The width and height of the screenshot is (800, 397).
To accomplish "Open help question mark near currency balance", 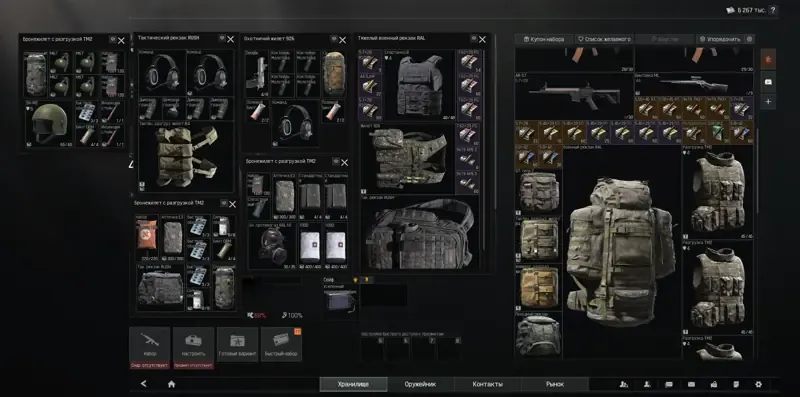I will pyautogui.click(x=773, y=10).
